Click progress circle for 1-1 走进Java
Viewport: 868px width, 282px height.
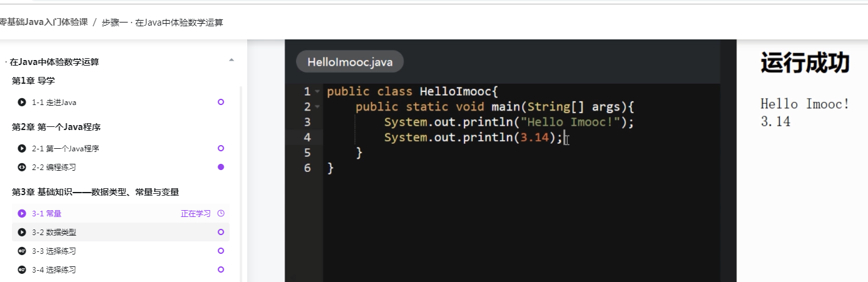click(220, 102)
